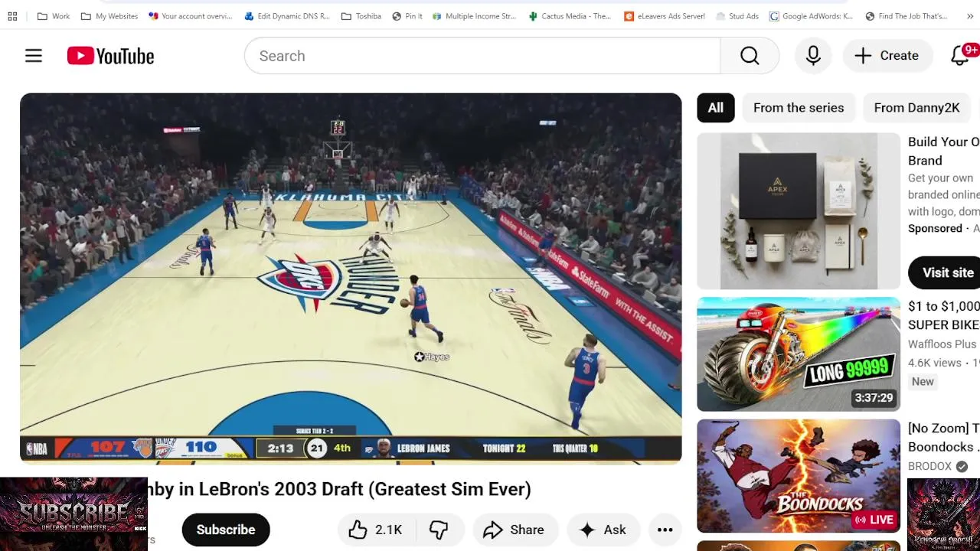980x551 pixels.
Task: Start voice search with microphone
Action: coord(813,56)
